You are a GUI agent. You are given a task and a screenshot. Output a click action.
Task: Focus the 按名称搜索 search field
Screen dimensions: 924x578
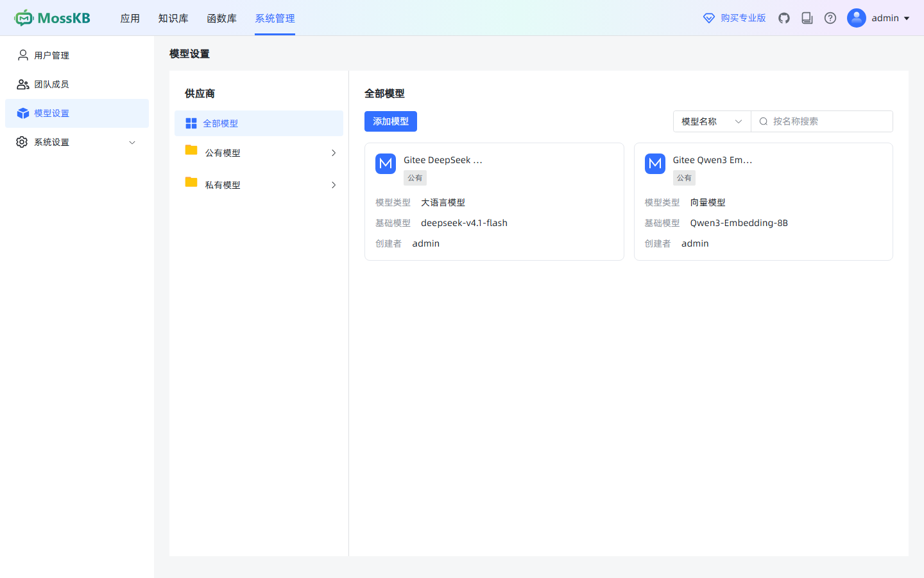tap(822, 121)
